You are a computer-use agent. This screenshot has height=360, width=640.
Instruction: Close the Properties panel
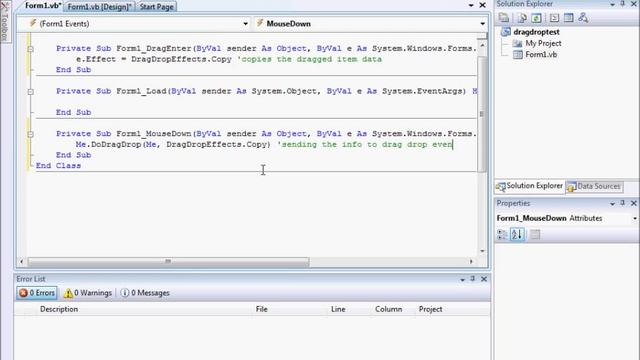(634, 203)
